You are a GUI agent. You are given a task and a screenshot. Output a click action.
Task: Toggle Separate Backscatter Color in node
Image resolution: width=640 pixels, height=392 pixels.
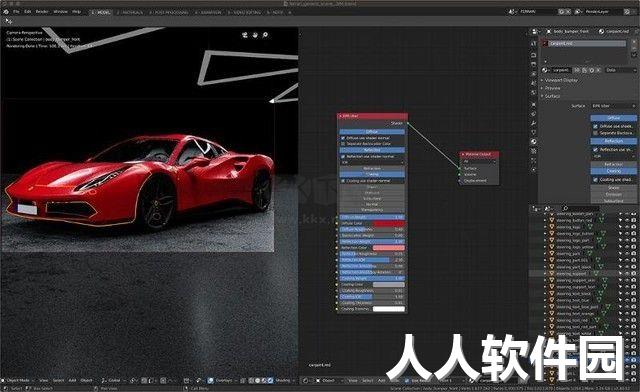tap(343, 144)
